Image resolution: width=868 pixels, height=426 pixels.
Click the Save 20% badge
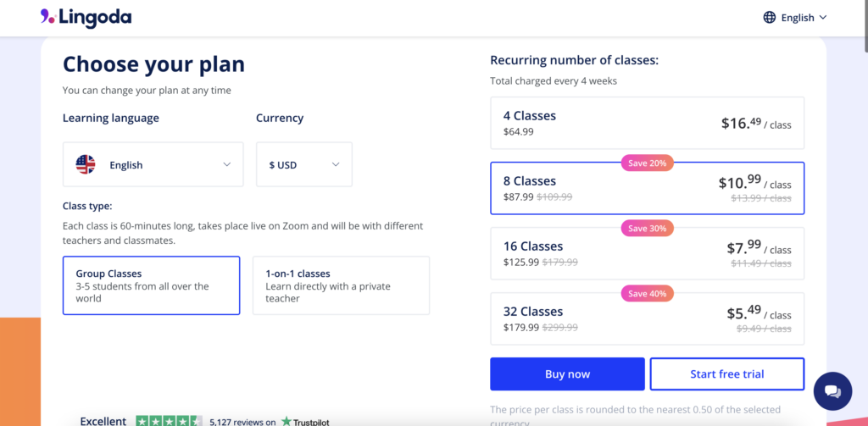[x=648, y=163]
